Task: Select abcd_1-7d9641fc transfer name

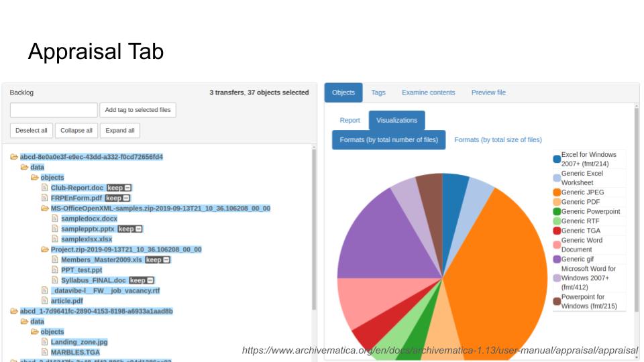Action: pyautogui.click(x=97, y=311)
